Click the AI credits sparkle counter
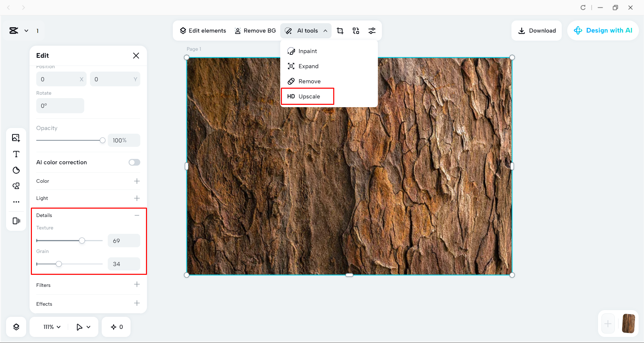Viewport: 644px width, 343px height. click(117, 327)
